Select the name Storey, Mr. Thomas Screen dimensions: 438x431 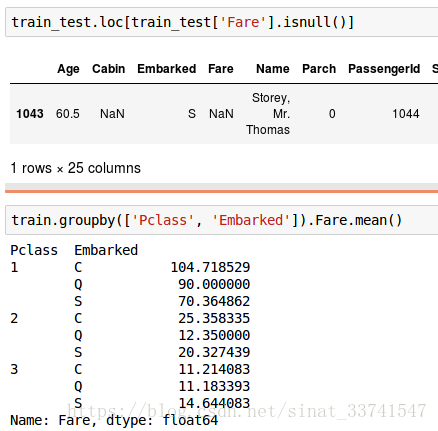[x=268, y=114]
